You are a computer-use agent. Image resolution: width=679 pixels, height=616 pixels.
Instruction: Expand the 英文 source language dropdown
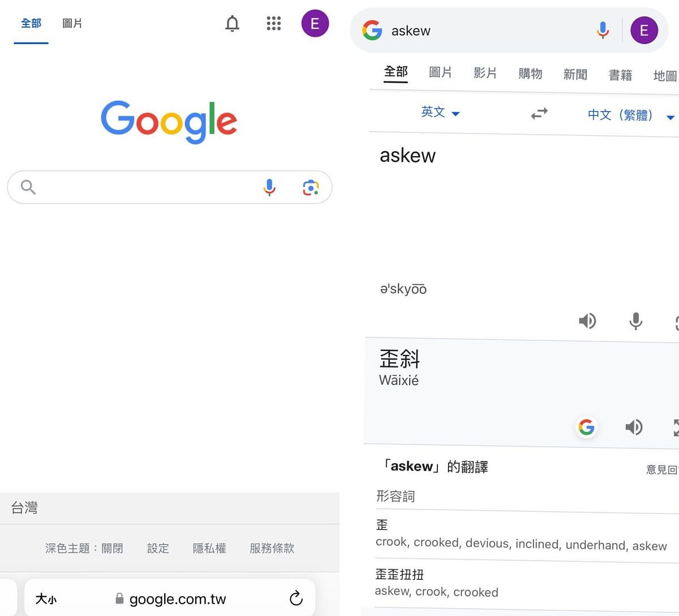click(440, 113)
